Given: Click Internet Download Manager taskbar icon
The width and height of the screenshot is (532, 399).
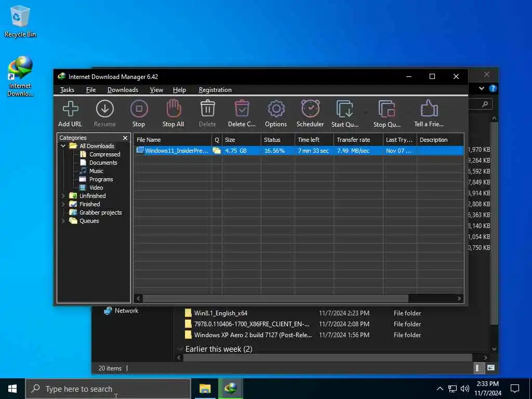Looking at the screenshot, I should (230, 389).
